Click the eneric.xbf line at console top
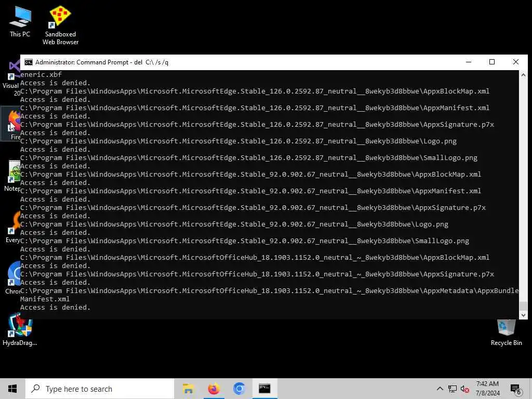This screenshot has height=399, width=532. (x=41, y=75)
